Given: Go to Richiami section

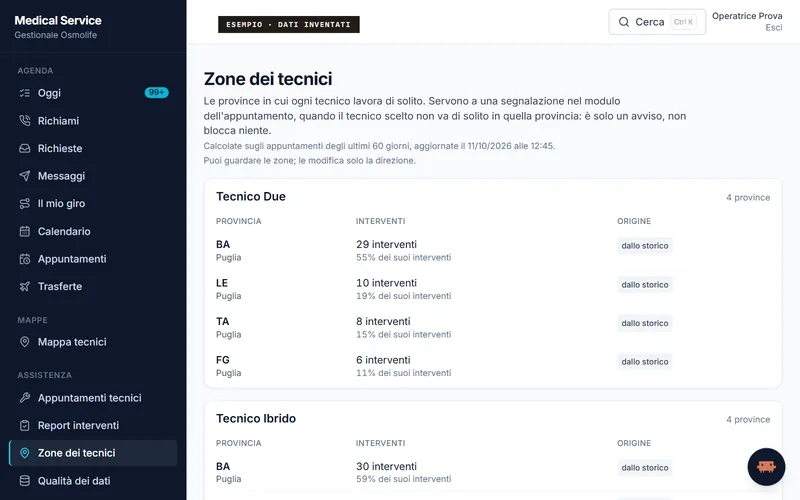Looking at the screenshot, I should pyautogui.click(x=93, y=120).
